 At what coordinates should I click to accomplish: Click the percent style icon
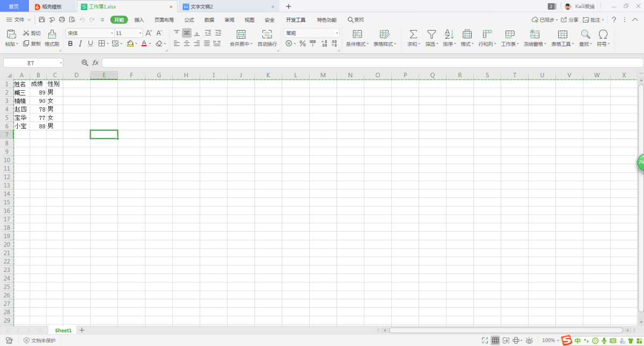tap(303, 43)
